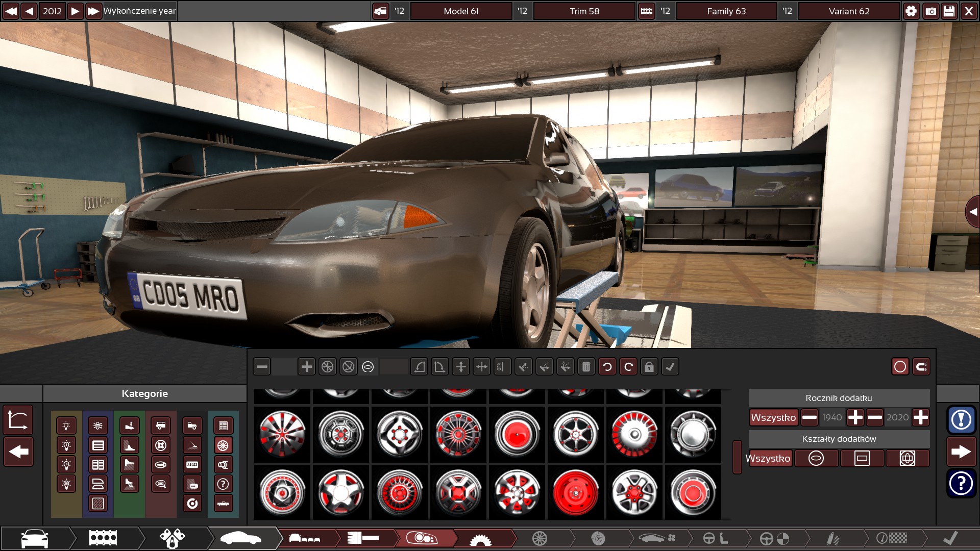Viewport: 980px width, 551px height.
Task: Open the license plate fixture category
Action: 192,465
